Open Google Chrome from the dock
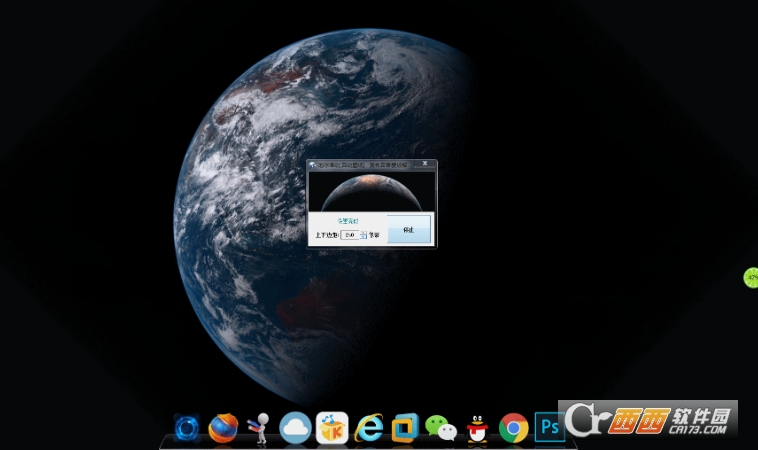 click(x=513, y=428)
